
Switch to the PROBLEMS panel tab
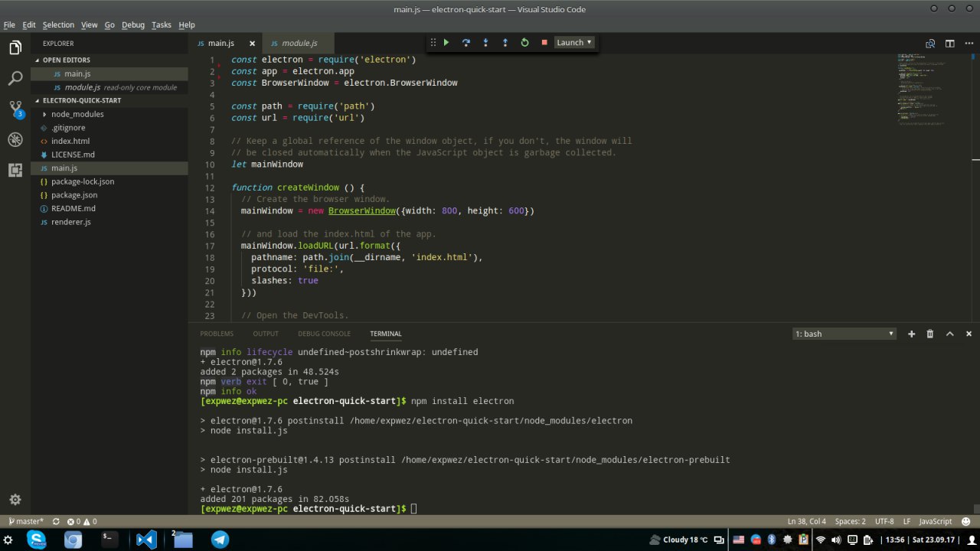coord(217,334)
